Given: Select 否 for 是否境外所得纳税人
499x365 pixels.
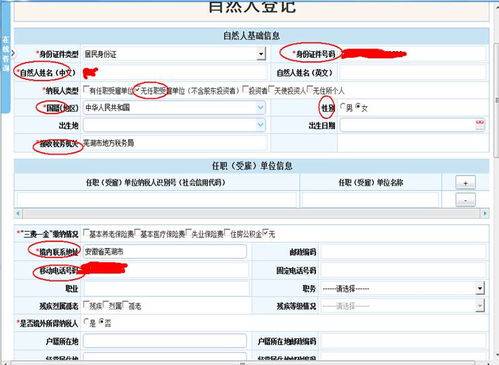Looking at the screenshot, I should pyautogui.click(x=101, y=322).
